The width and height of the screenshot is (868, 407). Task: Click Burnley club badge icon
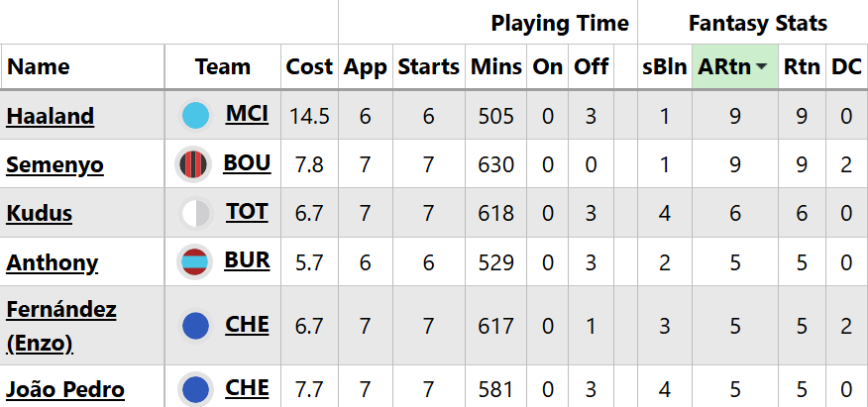tap(192, 263)
